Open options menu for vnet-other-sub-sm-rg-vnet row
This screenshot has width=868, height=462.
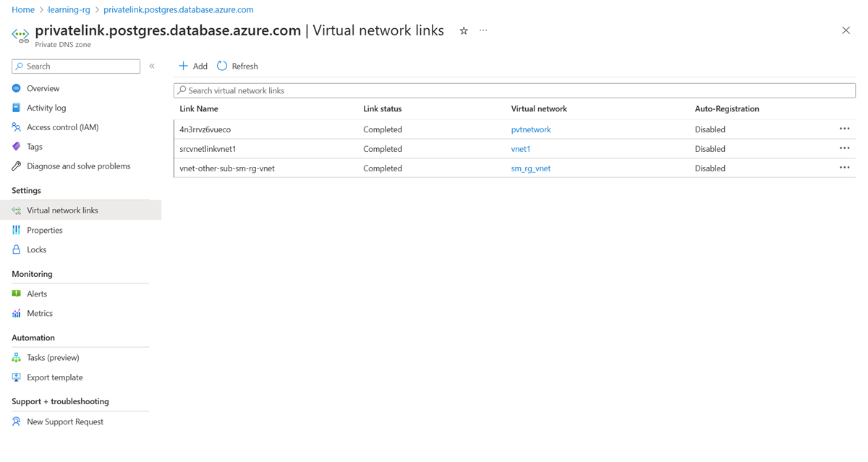coord(844,168)
